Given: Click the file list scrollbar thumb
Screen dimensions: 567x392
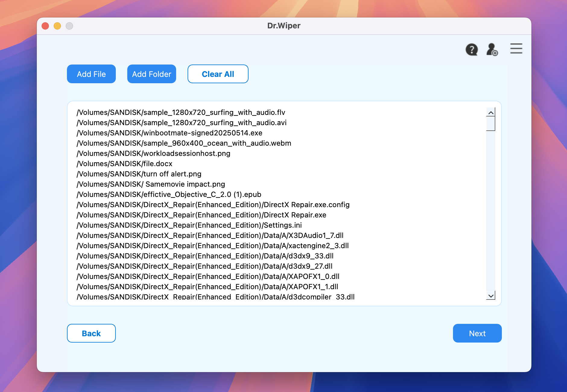Looking at the screenshot, I should pos(491,124).
